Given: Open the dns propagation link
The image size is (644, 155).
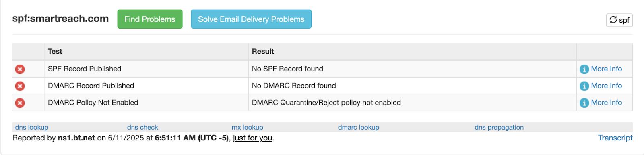Looking at the screenshot, I should tap(499, 127).
